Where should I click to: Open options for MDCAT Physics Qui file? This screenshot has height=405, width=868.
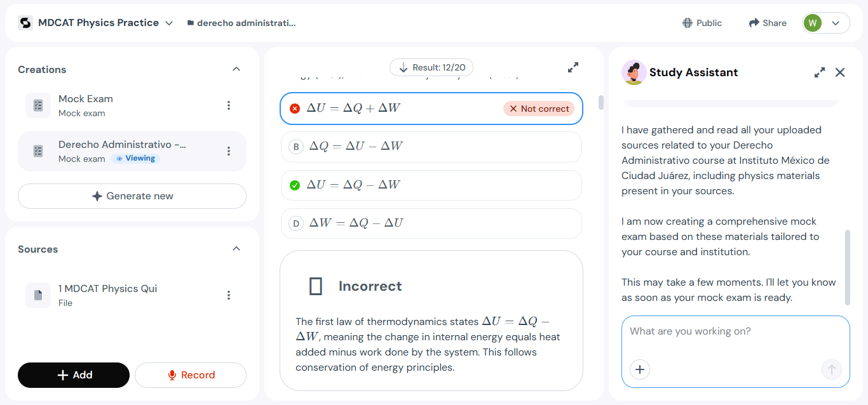click(x=229, y=295)
